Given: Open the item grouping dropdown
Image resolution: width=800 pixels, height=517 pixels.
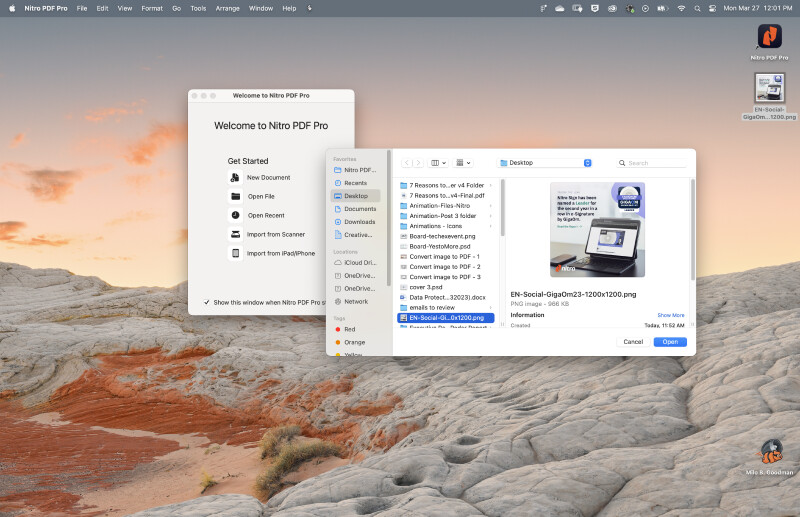Looking at the screenshot, I should tap(463, 163).
